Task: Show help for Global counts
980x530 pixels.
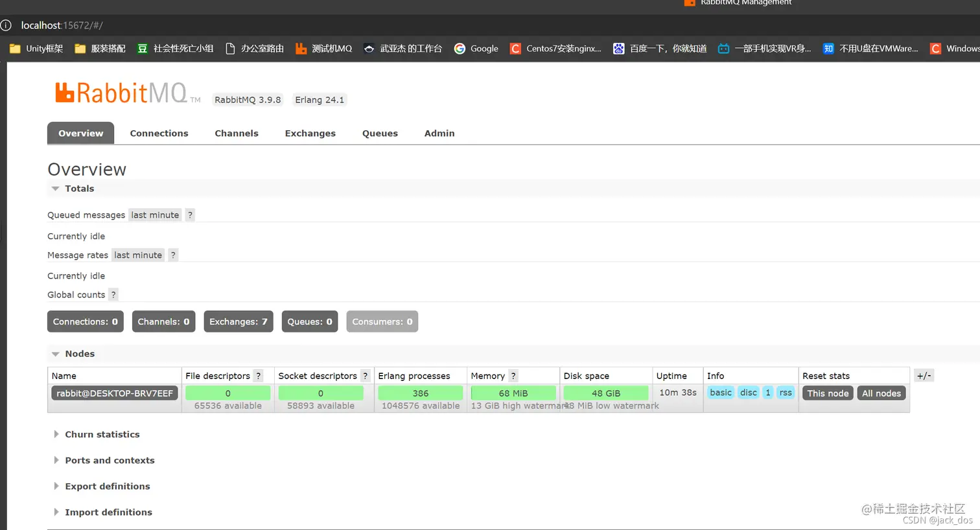Action: [x=113, y=295]
